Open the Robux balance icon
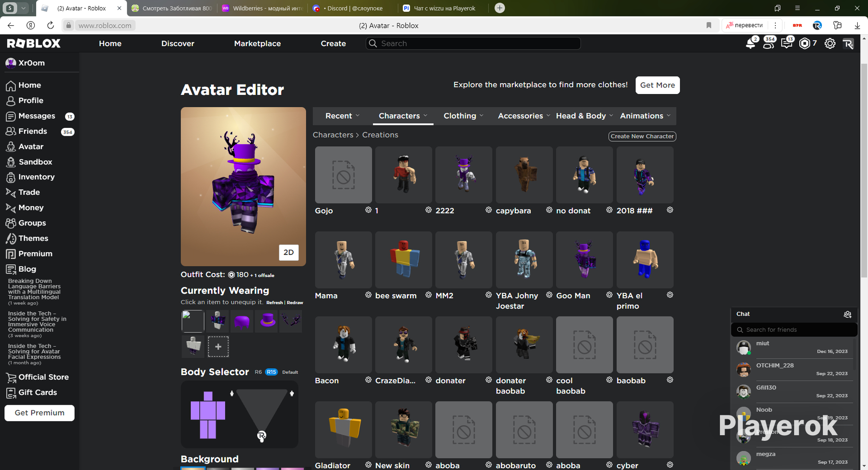Screen dimensions: 868x470 tap(805, 43)
